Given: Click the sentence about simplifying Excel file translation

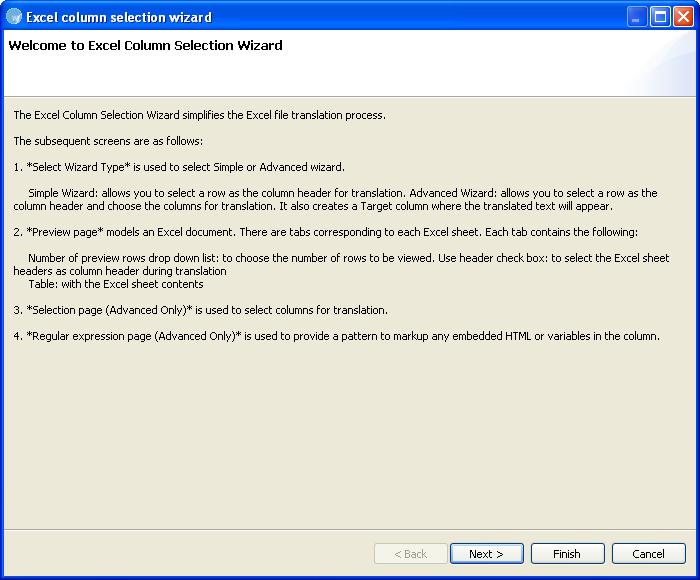Looking at the screenshot, I should (200, 115).
